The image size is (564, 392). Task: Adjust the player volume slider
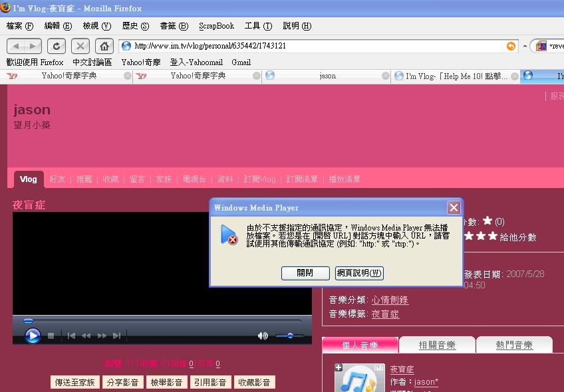(x=290, y=336)
